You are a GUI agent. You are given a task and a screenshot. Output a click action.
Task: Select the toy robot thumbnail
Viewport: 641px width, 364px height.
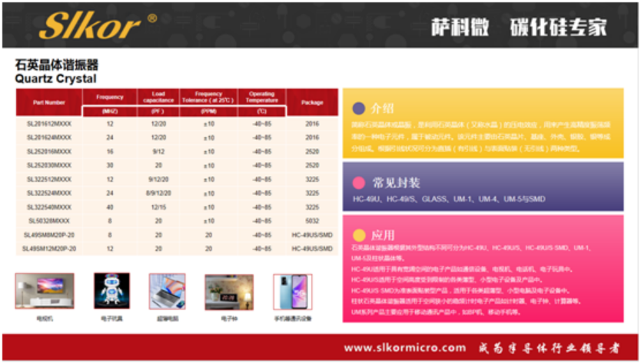pos(111,291)
